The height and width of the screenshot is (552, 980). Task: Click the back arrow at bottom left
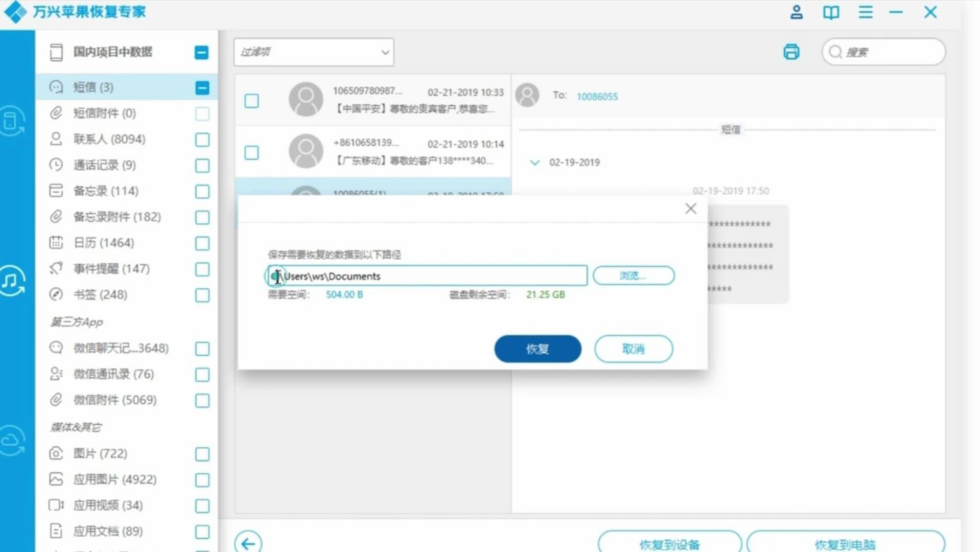(247, 544)
